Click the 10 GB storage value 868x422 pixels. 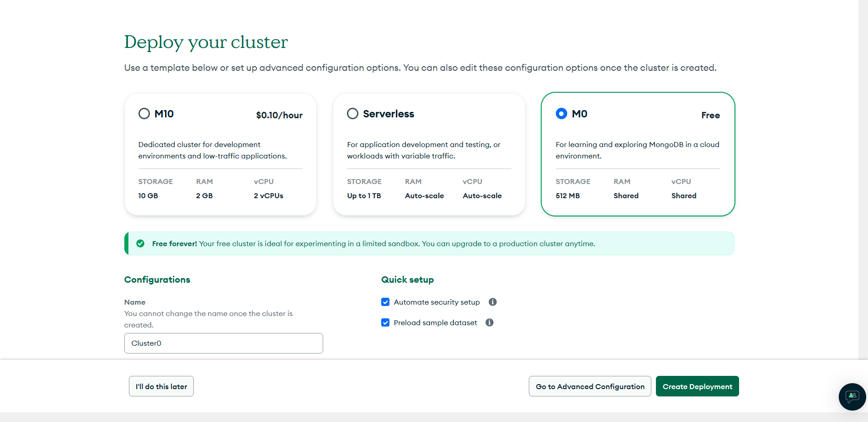click(x=148, y=195)
